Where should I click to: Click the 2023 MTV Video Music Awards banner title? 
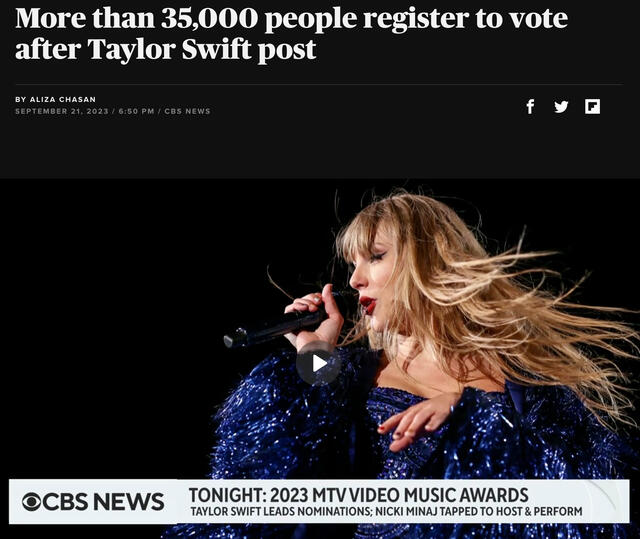(358, 495)
